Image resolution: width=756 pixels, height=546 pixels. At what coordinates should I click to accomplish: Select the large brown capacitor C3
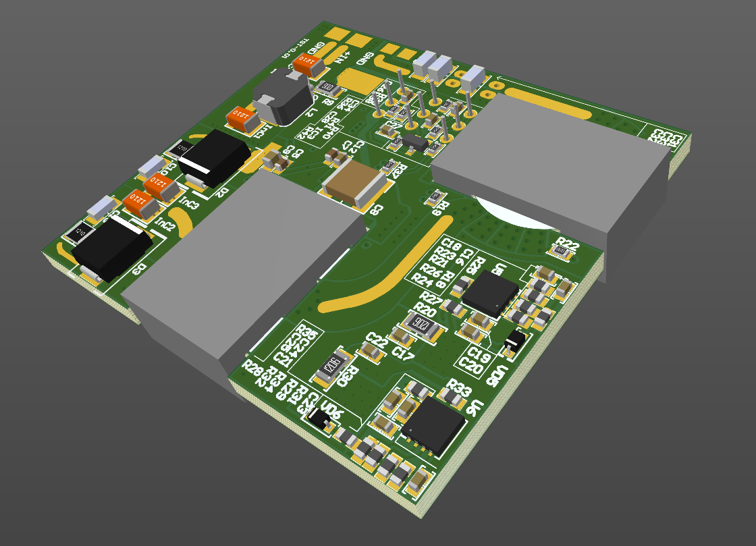click(355, 184)
